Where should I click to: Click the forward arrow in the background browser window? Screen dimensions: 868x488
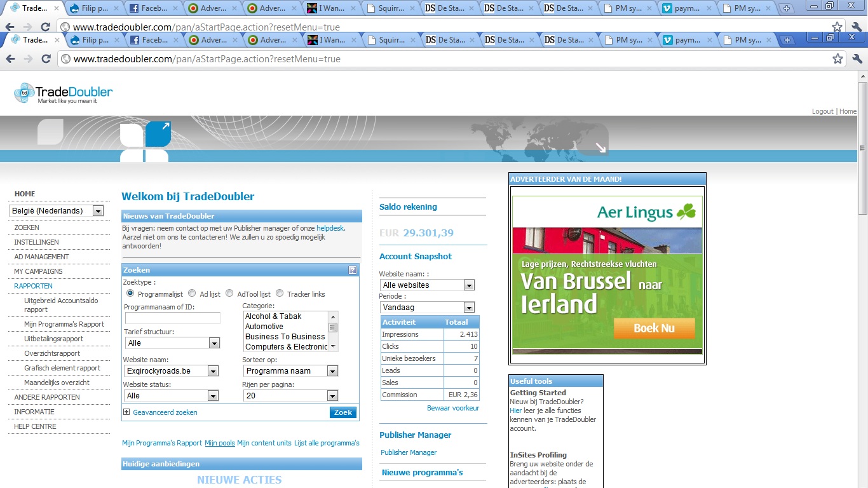click(x=28, y=27)
